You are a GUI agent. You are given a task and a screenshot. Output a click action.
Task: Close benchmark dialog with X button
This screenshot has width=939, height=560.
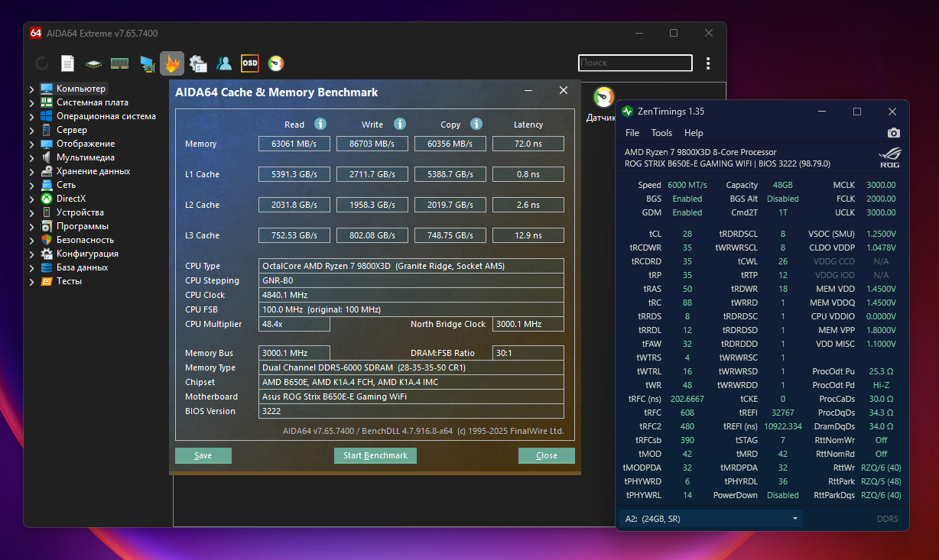tap(564, 91)
